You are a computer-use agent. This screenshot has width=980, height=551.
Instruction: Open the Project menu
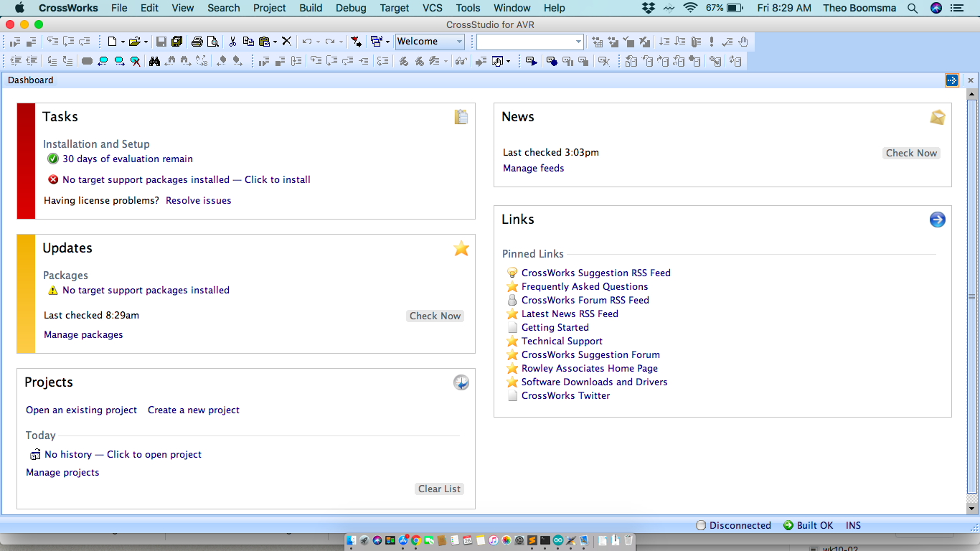coord(270,8)
